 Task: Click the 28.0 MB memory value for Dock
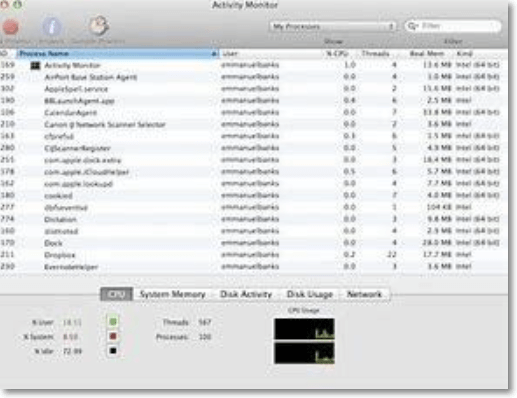click(x=437, y=243)
